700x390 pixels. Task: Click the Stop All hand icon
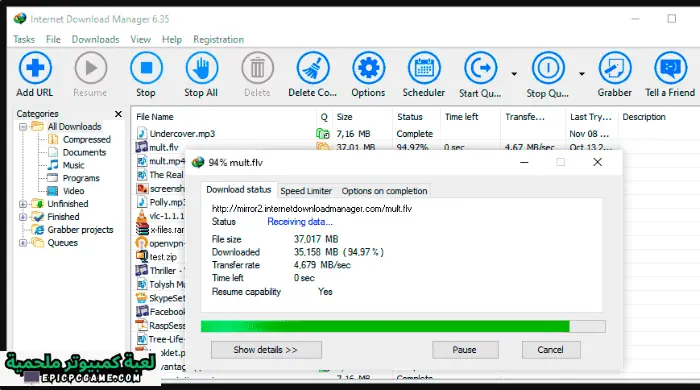202,68
